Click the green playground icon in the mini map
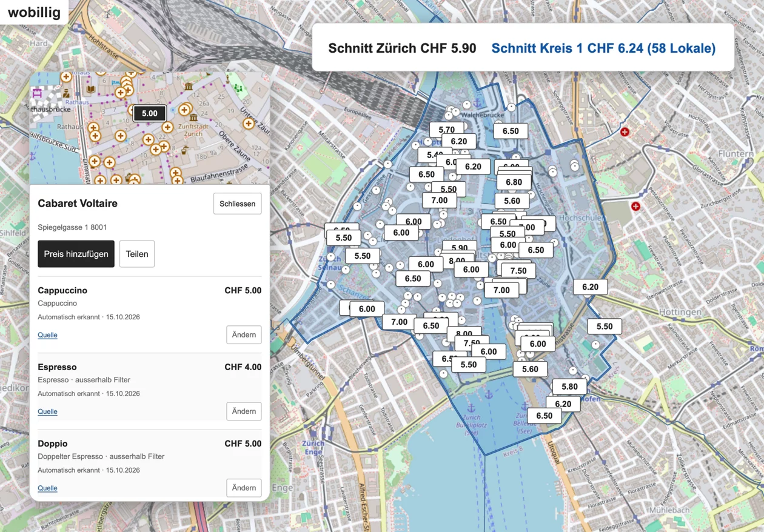The height and width of the screenshot is (532, 764). (x=238, y=88)
